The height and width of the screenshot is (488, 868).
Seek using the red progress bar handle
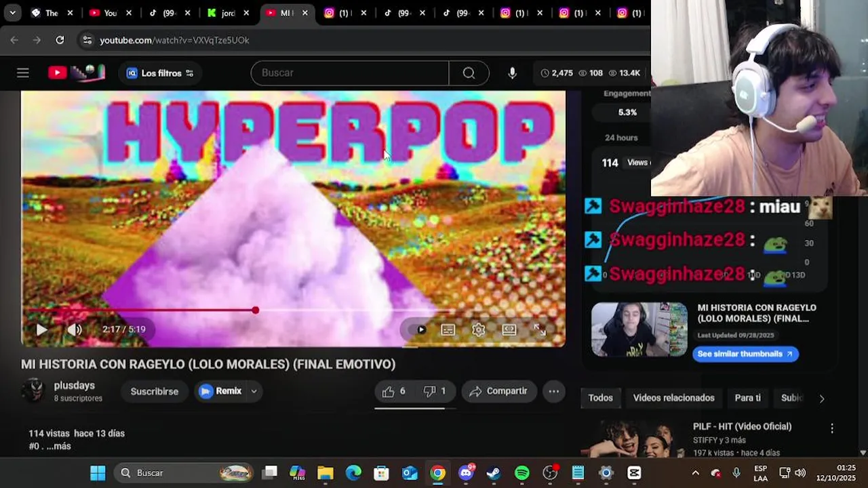click(255, 310)
